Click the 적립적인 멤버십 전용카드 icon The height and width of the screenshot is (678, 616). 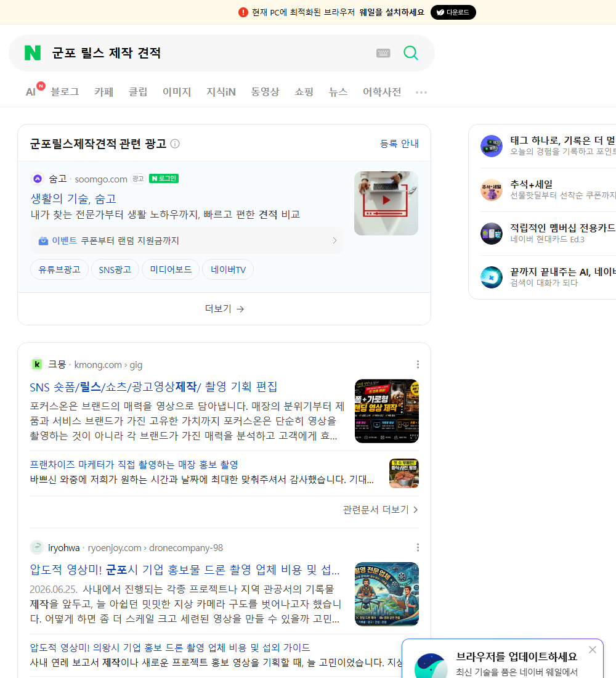click(x=492, y=234)
